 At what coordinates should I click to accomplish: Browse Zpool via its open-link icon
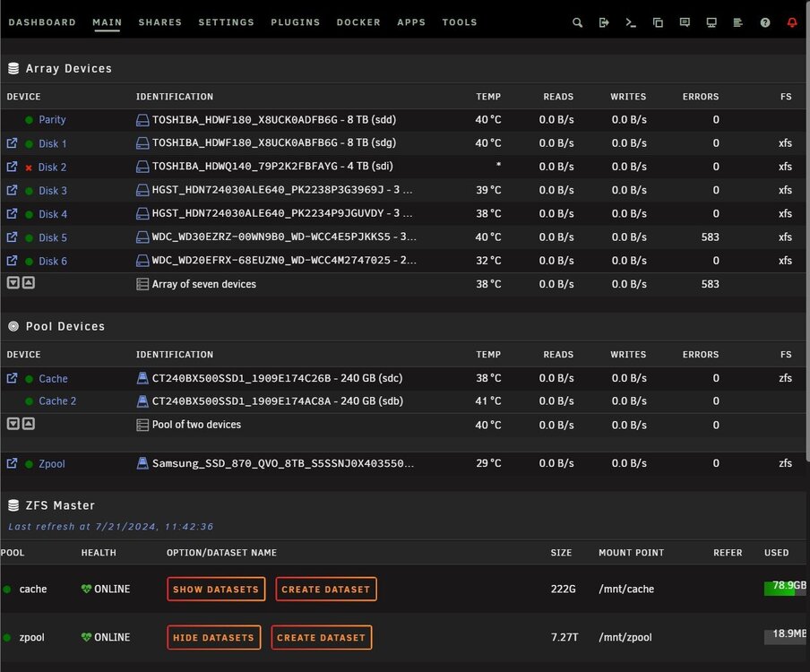point(12,463)
